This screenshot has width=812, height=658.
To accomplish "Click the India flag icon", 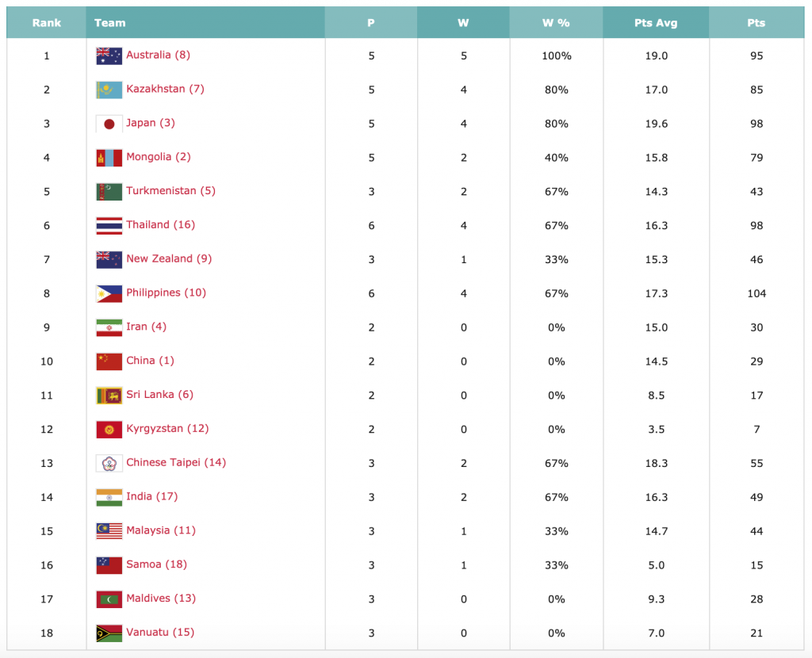I will point(109,497).
